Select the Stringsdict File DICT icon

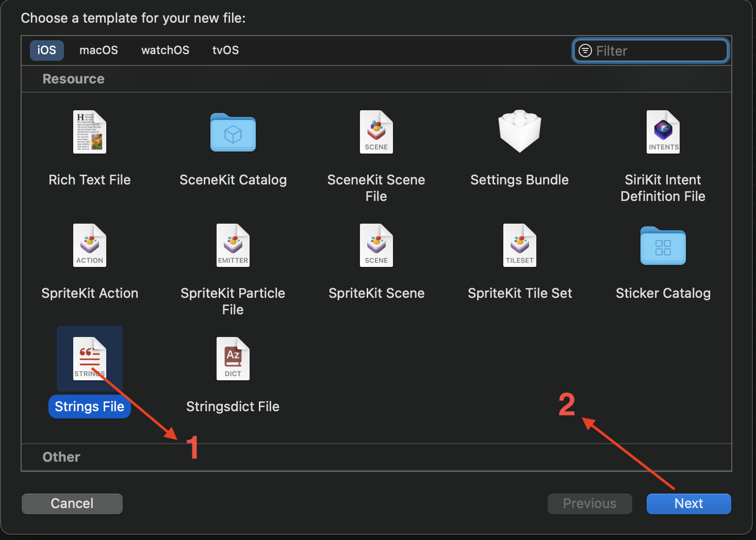233,359
